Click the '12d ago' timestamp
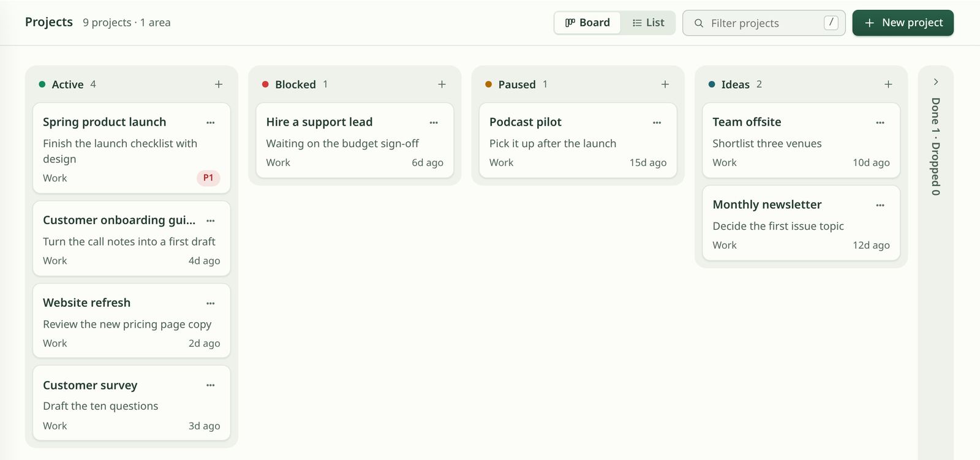 click(x=871, y=245)
